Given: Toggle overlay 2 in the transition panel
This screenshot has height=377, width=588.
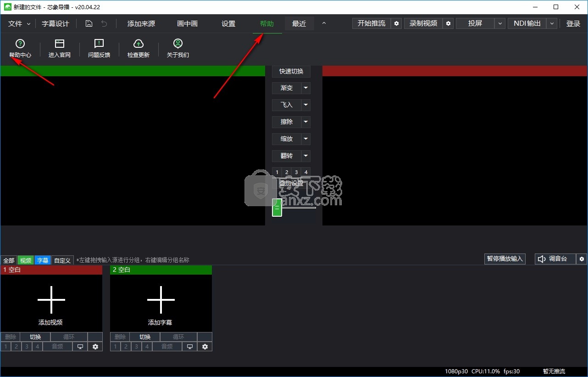Looking at the screenshot, I should pos(287,172).
